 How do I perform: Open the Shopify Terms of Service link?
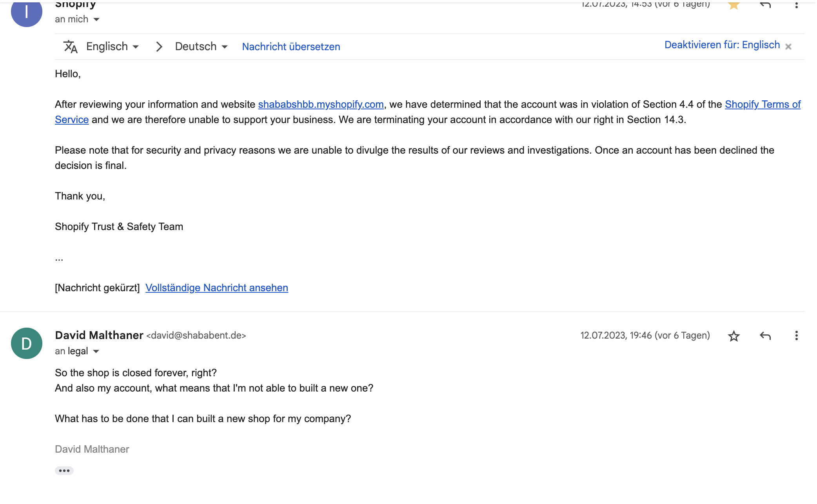pos(762,105)
